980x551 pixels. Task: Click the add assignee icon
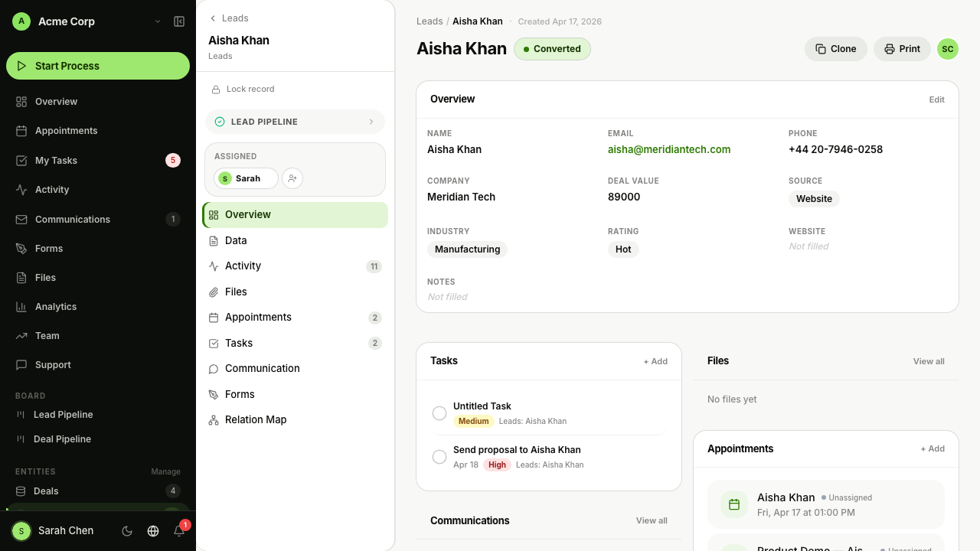pyautogui.click(x=292, y=178)
